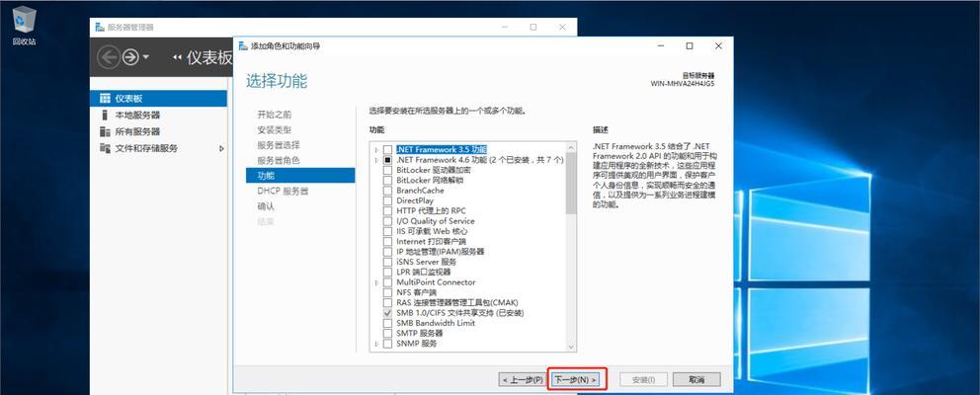Screen dimensions: 980x395
Task: Click feature list scrollbar down arrow
Action: [571, 347]
